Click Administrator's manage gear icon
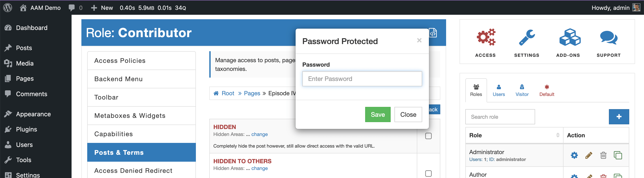The height and width of the screenshot is (178, 644). click(x=574, y=155)
